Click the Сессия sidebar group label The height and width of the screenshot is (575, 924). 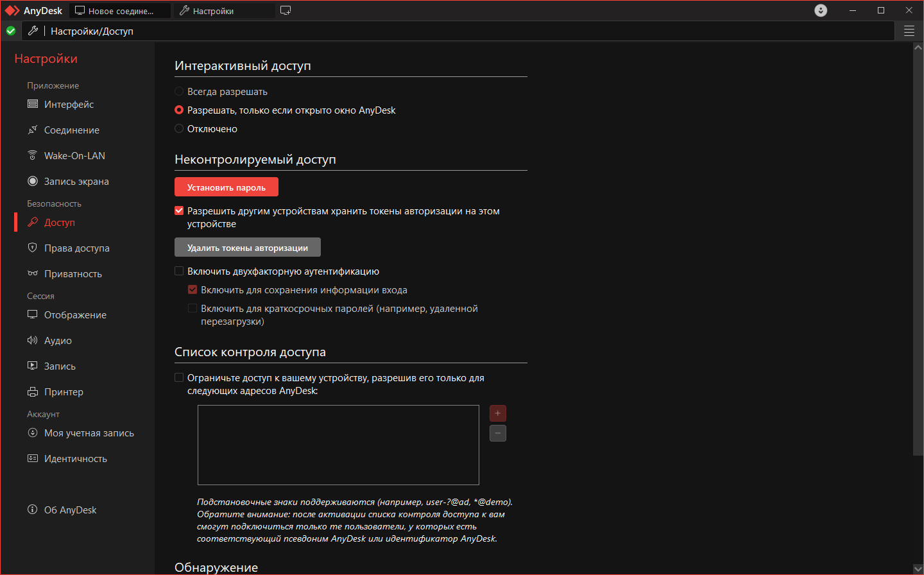coord(40,296)
